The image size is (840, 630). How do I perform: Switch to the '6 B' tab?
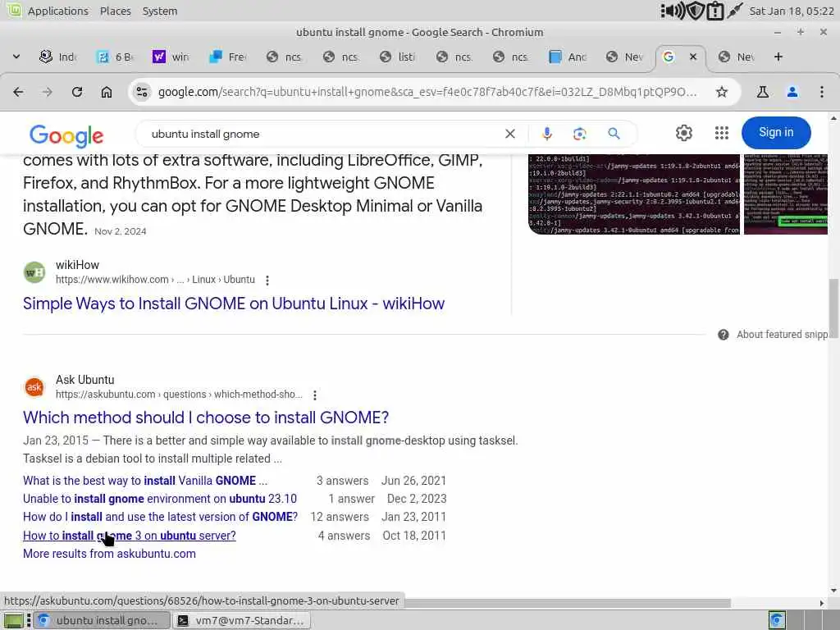point(115,57)
